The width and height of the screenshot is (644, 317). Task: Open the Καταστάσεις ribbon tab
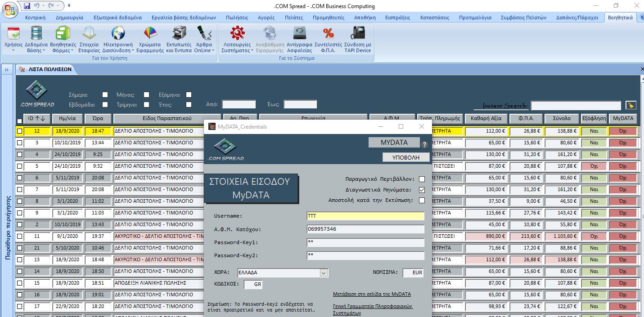click(x=435, y=18)
